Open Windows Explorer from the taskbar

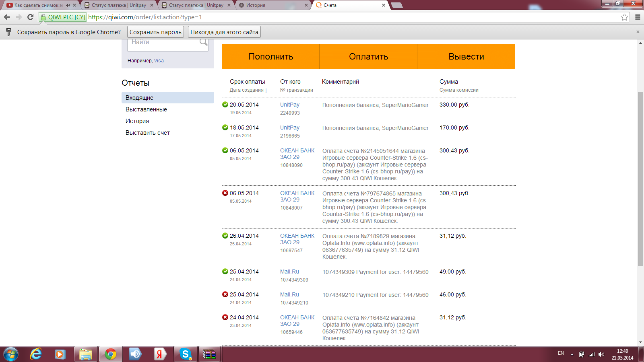pos(86,354)
